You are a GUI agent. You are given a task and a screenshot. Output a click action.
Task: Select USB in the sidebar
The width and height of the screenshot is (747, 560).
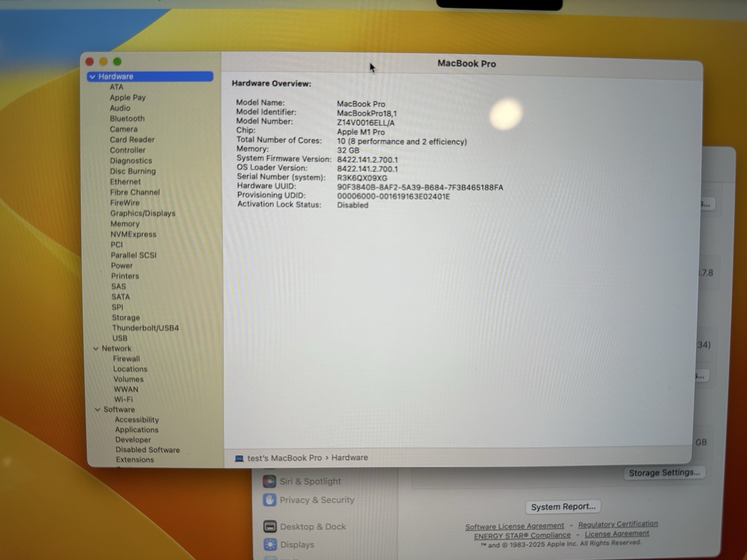[120, 338]
